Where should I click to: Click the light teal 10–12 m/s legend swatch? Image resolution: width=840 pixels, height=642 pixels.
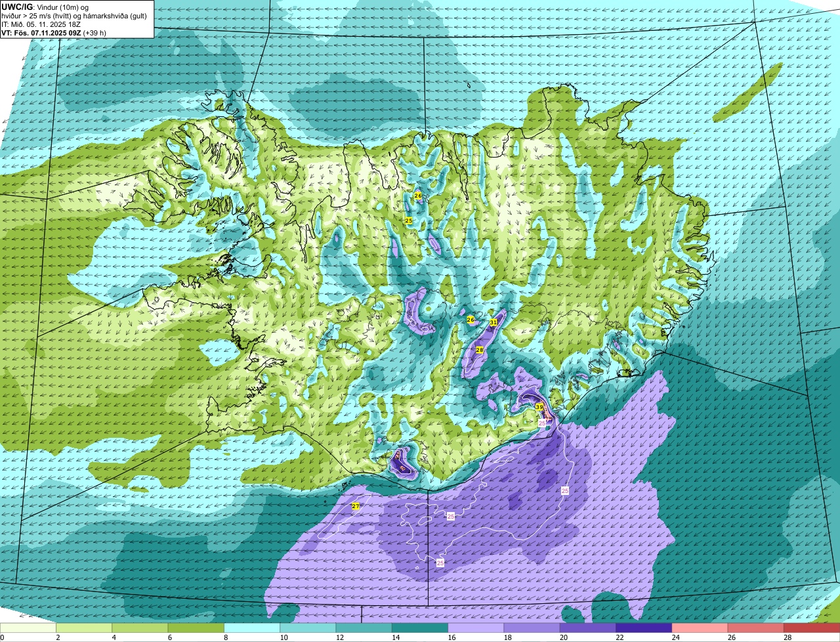coord(308,628)
